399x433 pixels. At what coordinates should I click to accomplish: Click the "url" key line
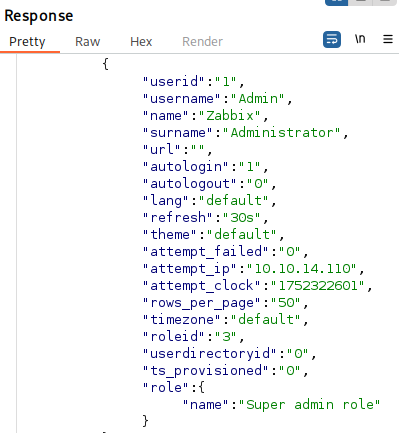click(177, 149)
